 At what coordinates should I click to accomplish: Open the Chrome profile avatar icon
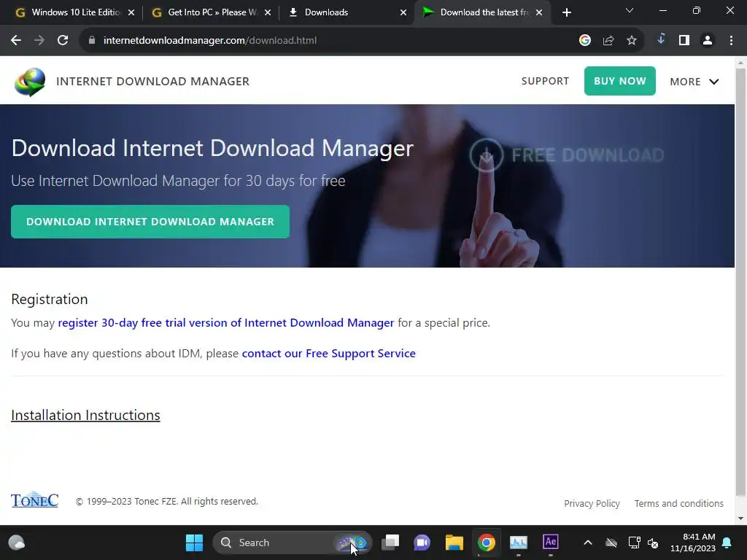click(x=708, y=41)
